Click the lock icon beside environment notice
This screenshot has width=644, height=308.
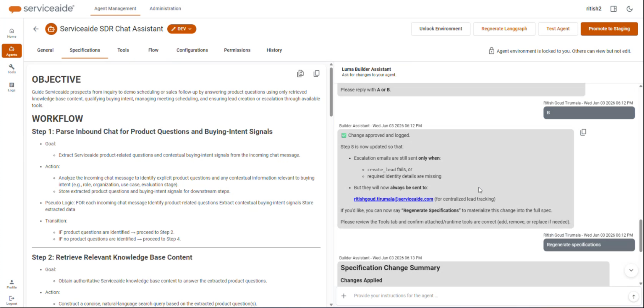point(491,51)
